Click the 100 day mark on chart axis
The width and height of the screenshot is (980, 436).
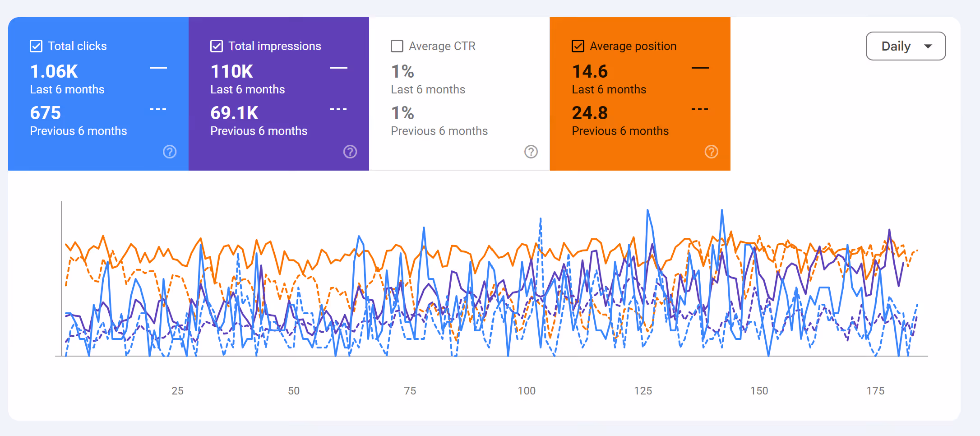coord(527,391)
